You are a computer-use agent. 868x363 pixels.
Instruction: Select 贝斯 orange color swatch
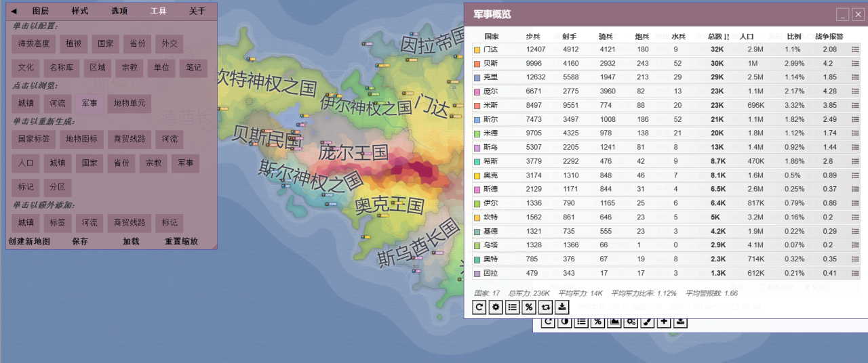(x=477, y=63)
